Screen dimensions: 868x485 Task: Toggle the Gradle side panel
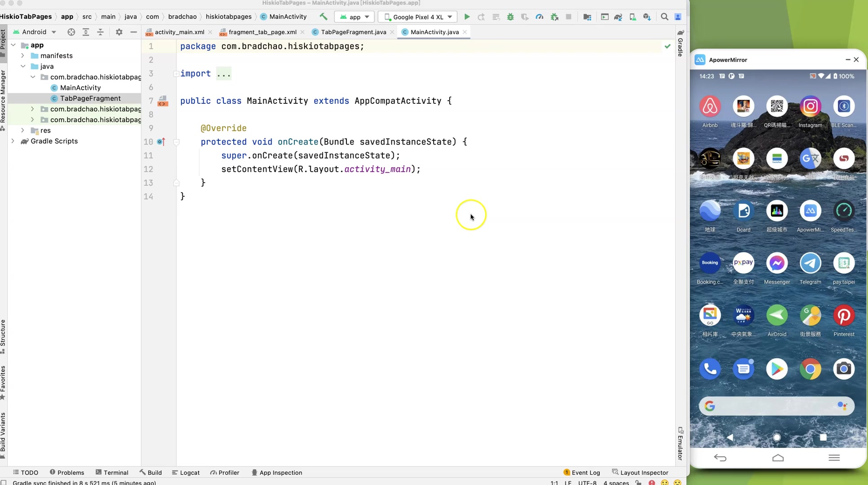tap(680, 44)
